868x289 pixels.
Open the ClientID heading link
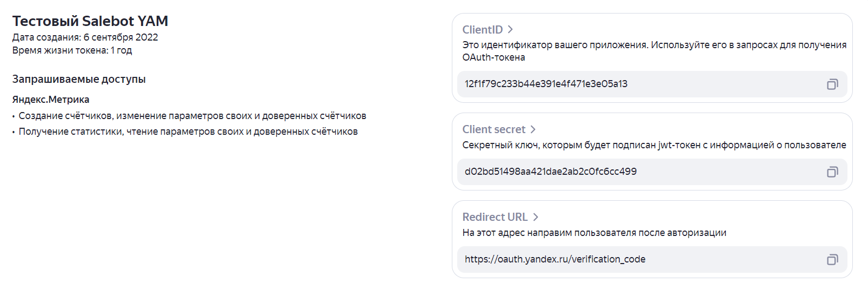483,30
